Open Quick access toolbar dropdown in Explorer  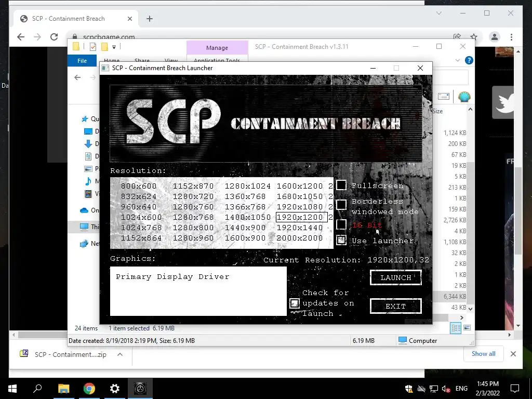coord(114,47)
